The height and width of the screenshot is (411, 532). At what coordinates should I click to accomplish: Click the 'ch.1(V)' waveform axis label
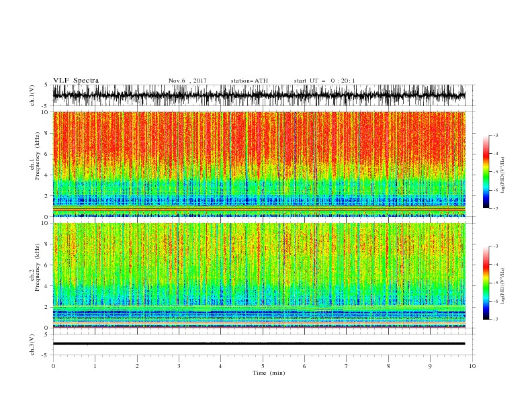pyautogui.click(x=32, y=95)
